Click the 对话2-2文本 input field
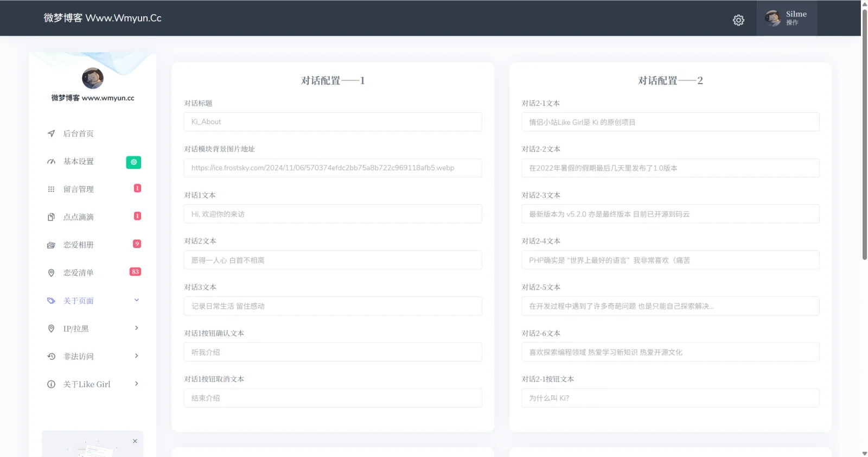868x457 pixels. [671, 168]
